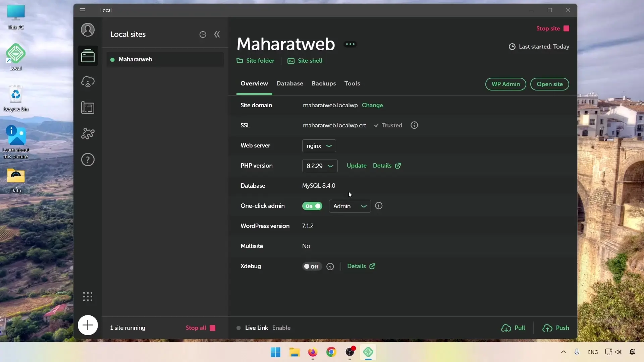Click Stop all sites
644x362 pixels.
click(x=201, y=328)
